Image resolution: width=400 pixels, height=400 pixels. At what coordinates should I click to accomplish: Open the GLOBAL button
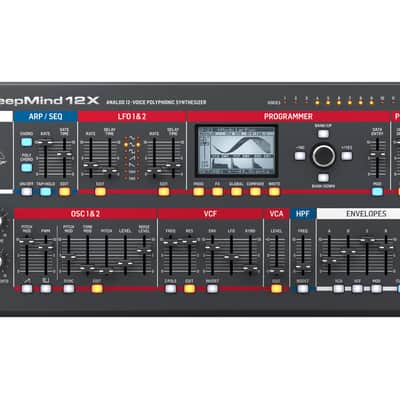click(x=236, y=192)
